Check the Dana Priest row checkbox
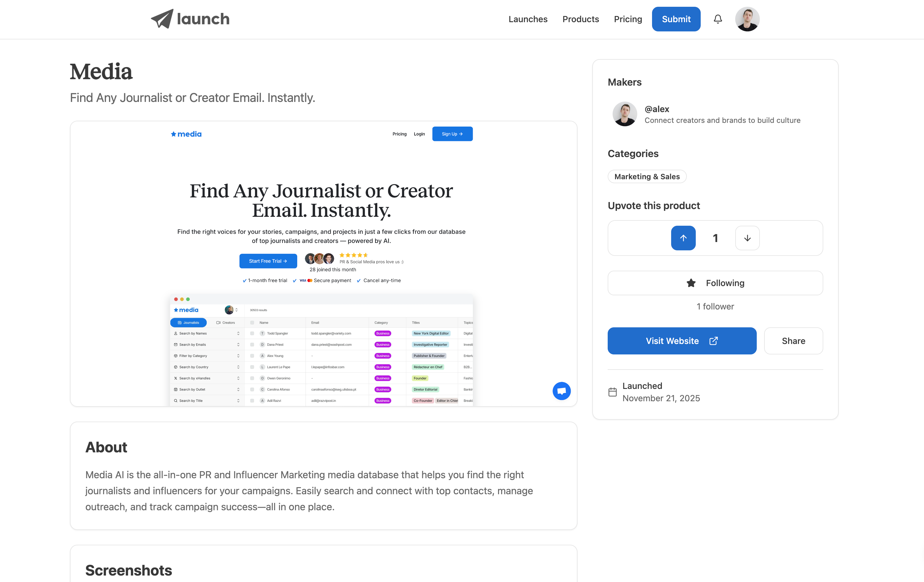Viewport: 924px width, 582px height. point(252,345)
